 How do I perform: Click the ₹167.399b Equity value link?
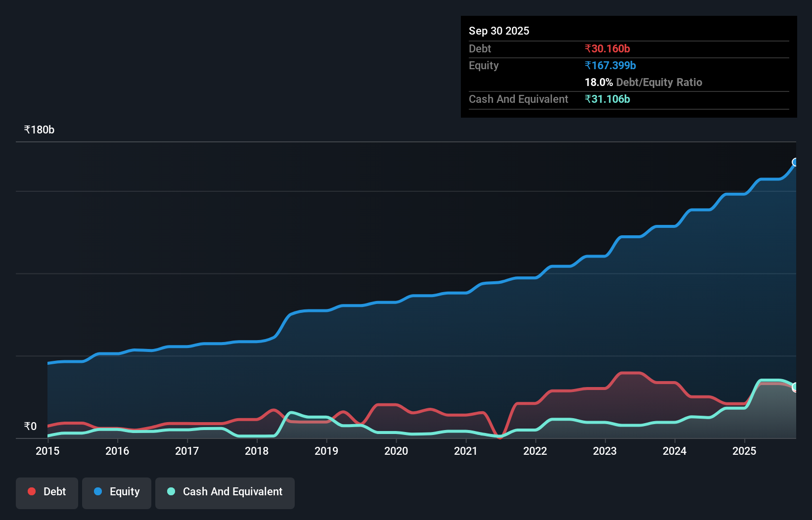(610, 65)
